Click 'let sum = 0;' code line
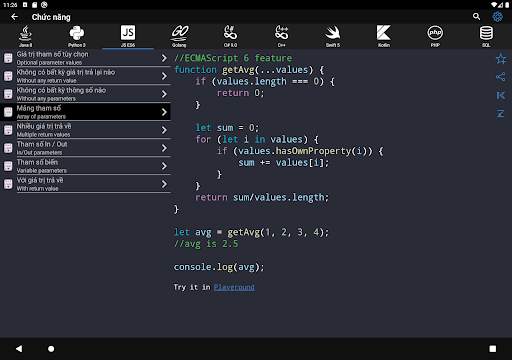 [227, 128]
